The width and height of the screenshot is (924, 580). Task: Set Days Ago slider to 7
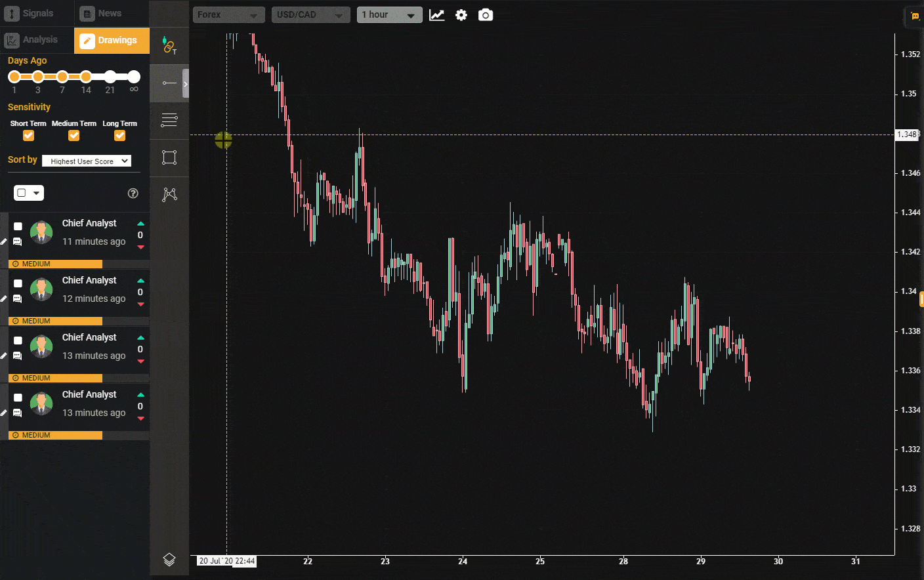[62, 77]
